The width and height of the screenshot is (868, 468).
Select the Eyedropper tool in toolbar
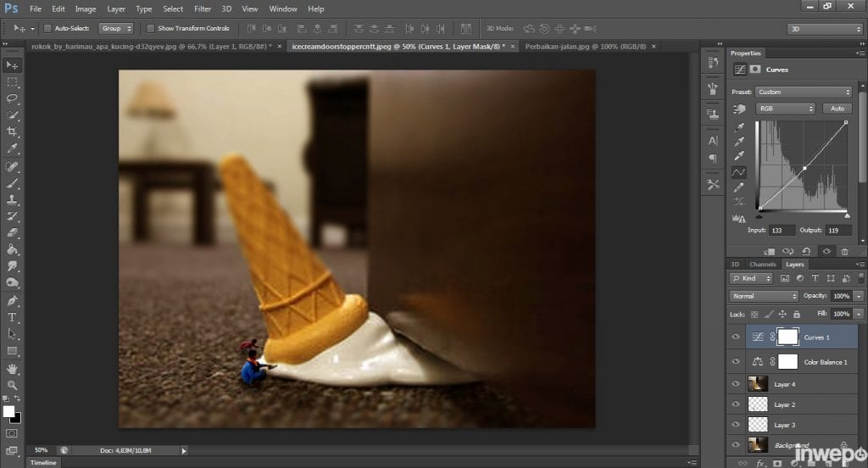12,148
